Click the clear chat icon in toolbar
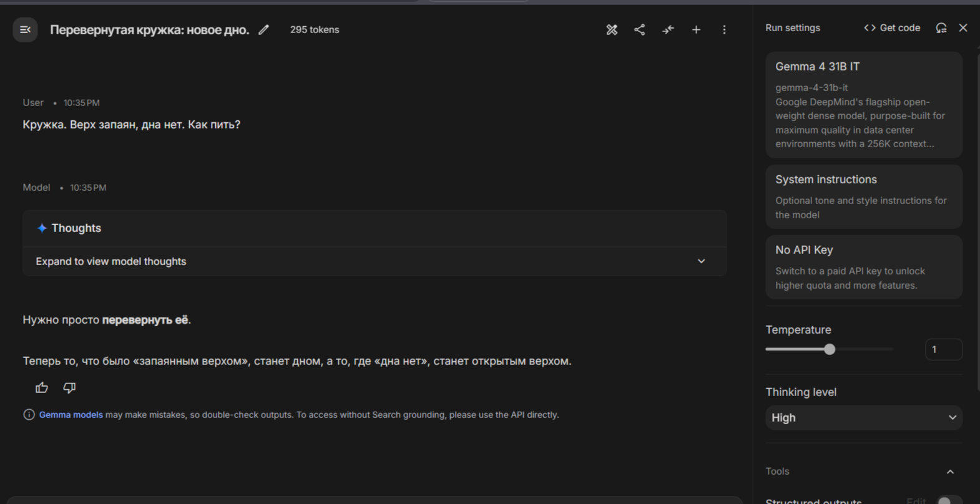This screenshot has height=504, width=980. (612, 29)
